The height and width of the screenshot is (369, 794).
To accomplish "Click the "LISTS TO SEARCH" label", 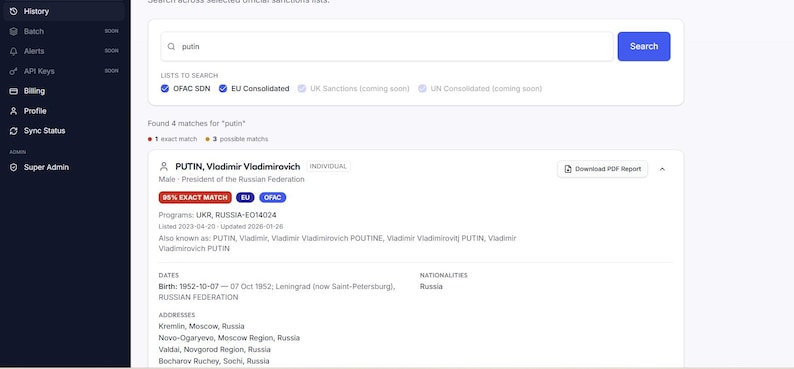I will pyautogui.click(x=189, y=75).
